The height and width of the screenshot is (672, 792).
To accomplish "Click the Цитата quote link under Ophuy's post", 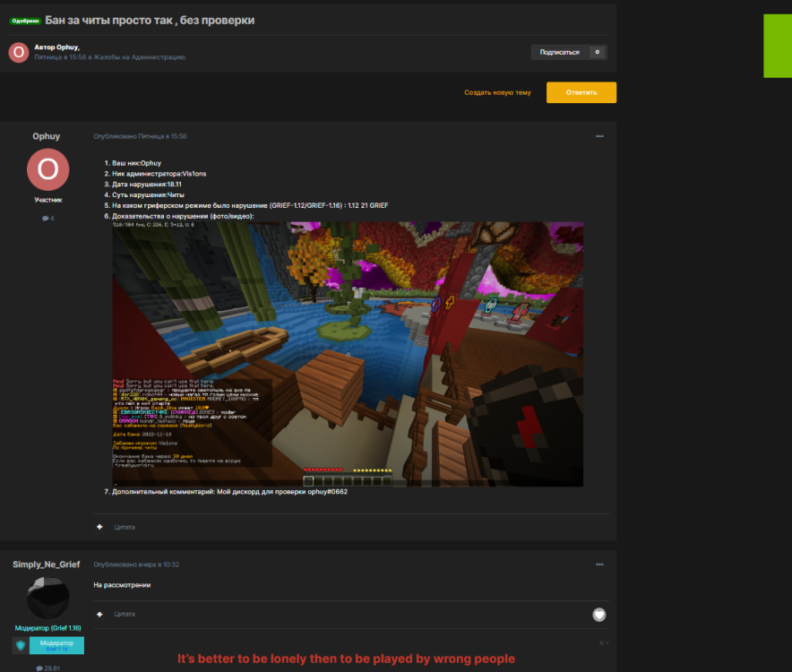I will click(125, 527).
